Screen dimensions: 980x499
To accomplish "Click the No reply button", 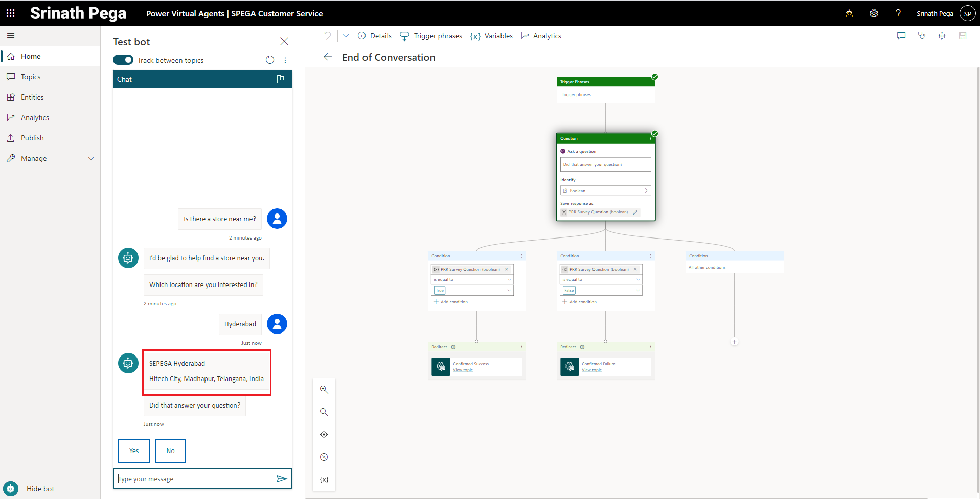I will (170, 451).
